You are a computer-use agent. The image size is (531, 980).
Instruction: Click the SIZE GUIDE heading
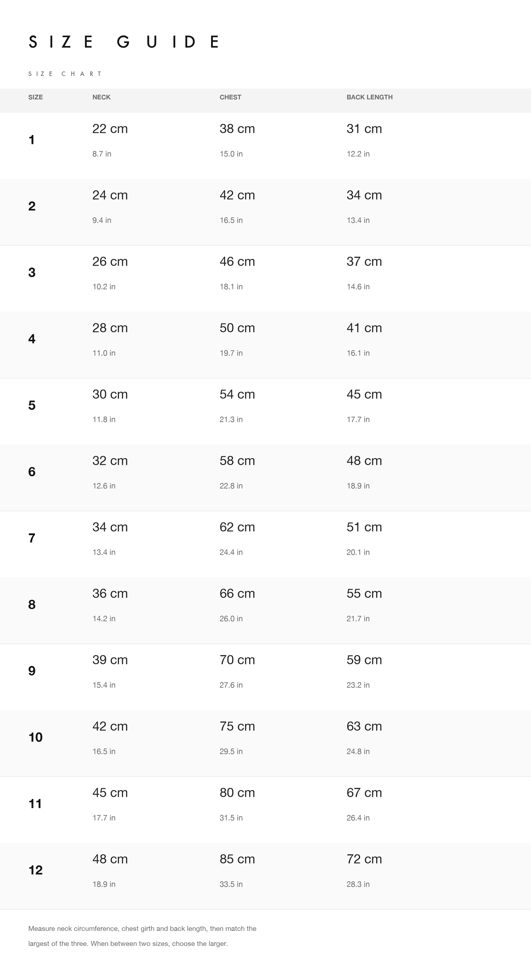tap(123, 42)
